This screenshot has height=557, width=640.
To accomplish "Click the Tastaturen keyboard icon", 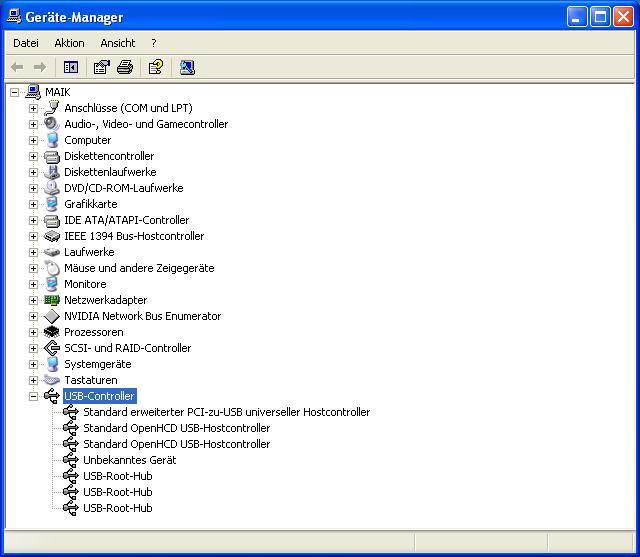I will point(52,380).
